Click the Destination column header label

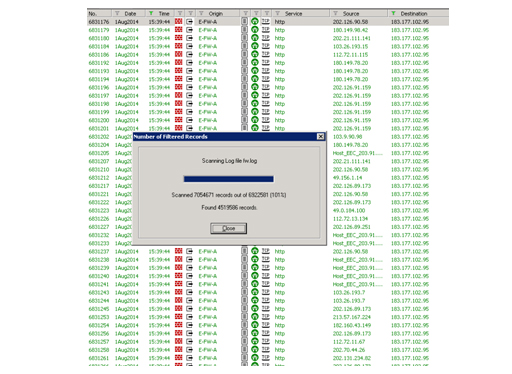pos(414,13)
